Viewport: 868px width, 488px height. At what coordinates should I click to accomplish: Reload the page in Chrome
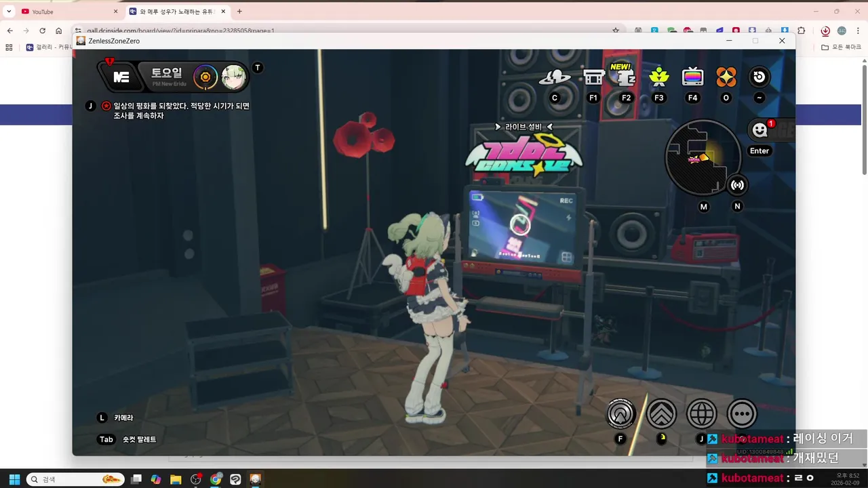click(42, 30)
